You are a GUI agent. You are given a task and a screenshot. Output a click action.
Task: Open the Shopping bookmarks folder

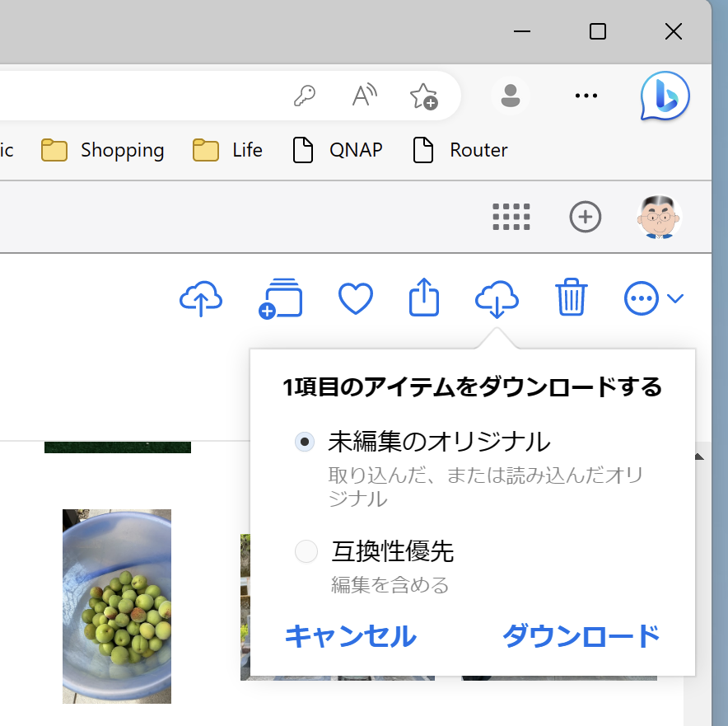(x=103, y=150)
